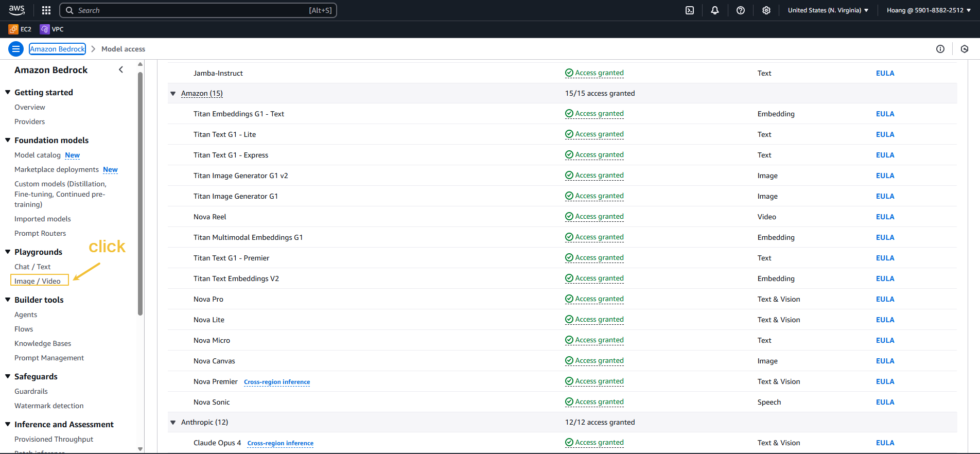Viewport: 980px width, 454px height.
Task: Open Chat / Text playground
Action: pos(32,267)
